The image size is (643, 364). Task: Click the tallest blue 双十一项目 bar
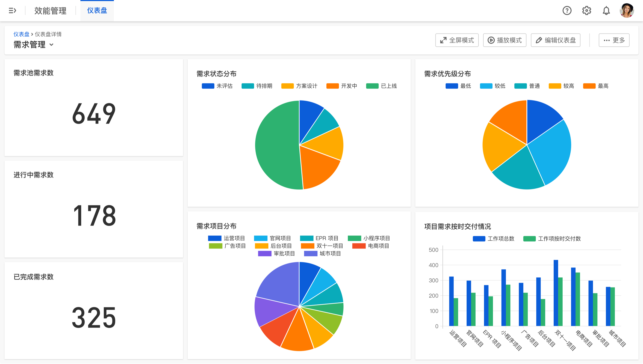pos(556,293)
